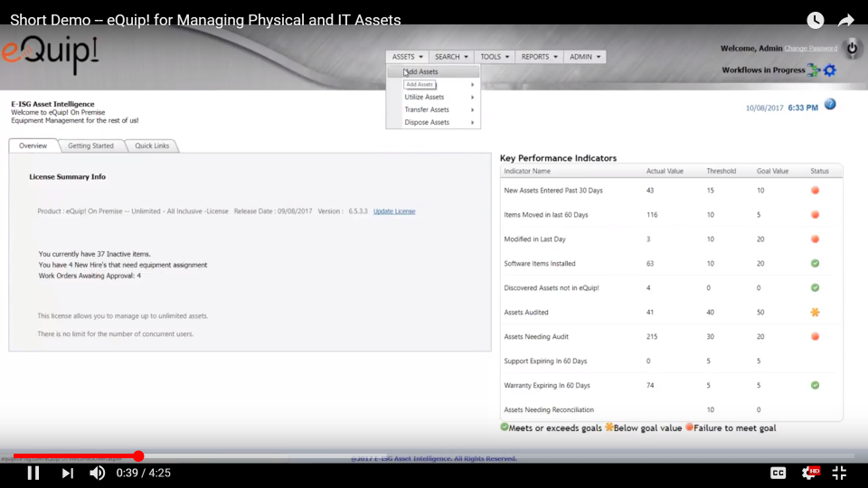Switch to the Quick Links tab
The height and width of the screenshot is (488, 868).
[x=152, y=145]
